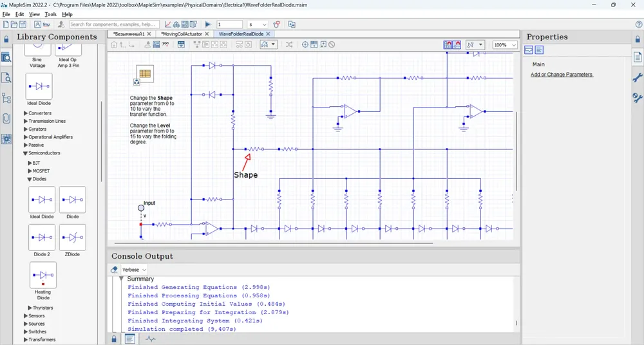Open the diagnostics waveform icon

click(x=151, y=339)
